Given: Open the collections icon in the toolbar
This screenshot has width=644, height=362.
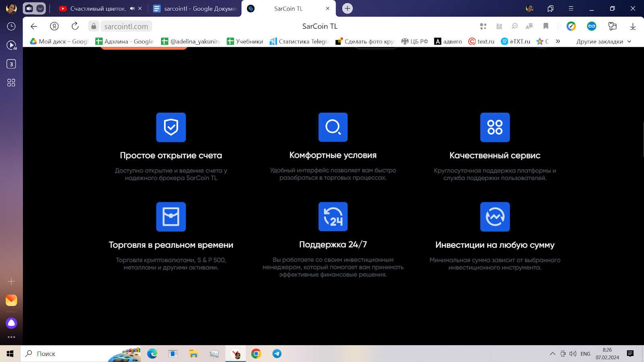Looking at the screenshot, I should coord(612,26).
